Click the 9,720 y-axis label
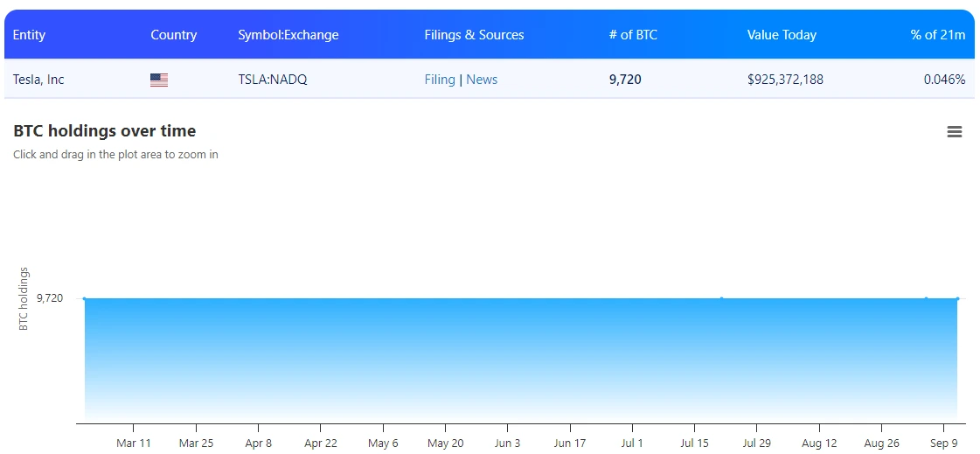Image resolution: width=980 pixels, height=454 pixels. pos(50,298)
